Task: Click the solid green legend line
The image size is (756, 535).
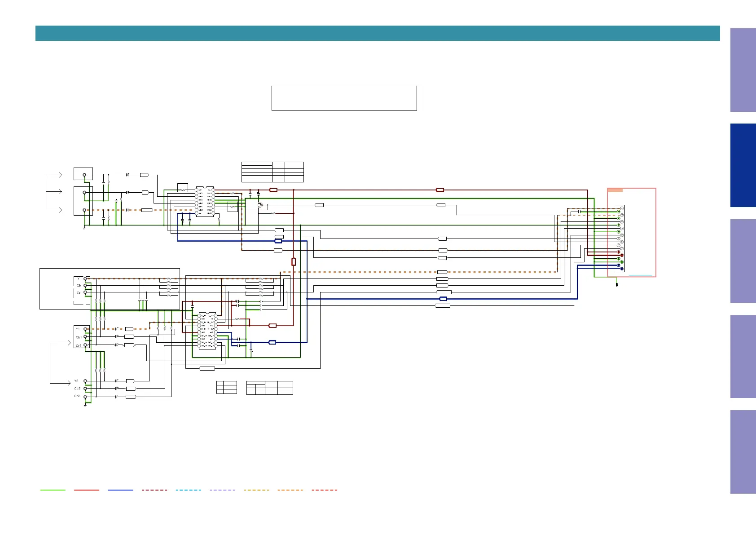Action: [53, 490]
